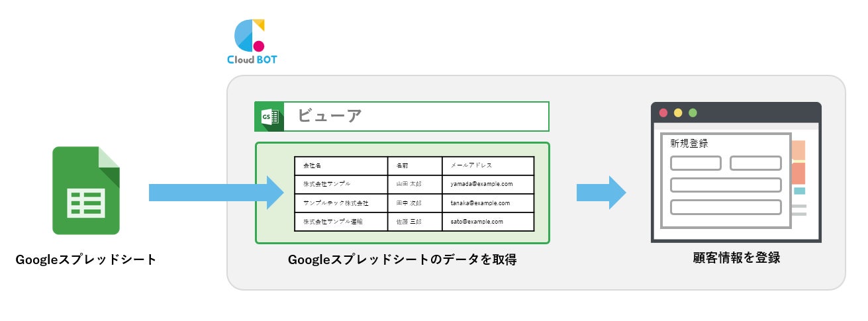868x321 pixels.
Task: Click the yellow dot in browser window
Action: [678, 113]
